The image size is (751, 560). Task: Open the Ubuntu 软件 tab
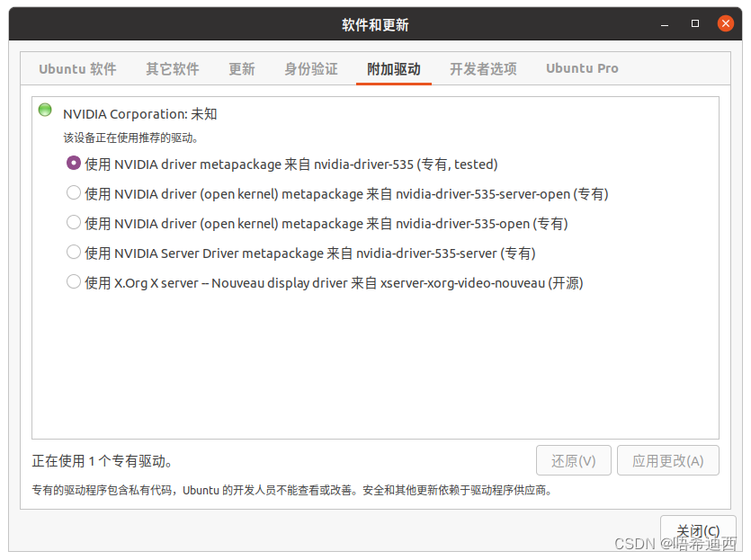pos(77,69)
